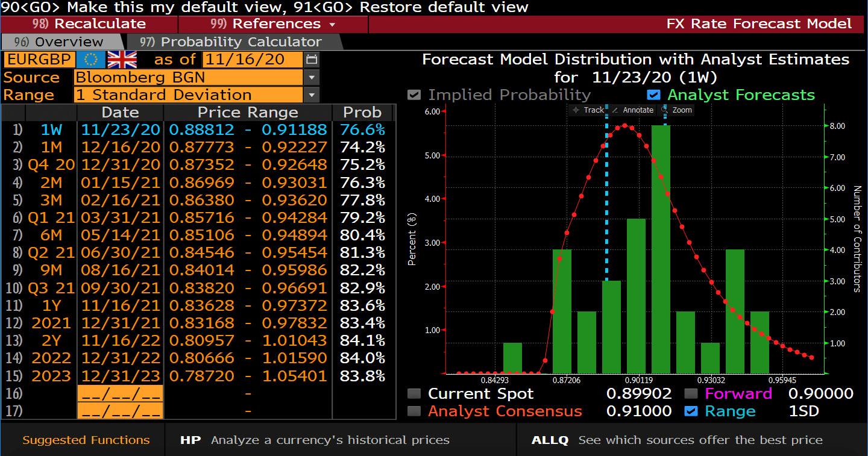Select the 2Y forecast row
The height and width of the screenshot is (456, 868).
click(198, 341)
